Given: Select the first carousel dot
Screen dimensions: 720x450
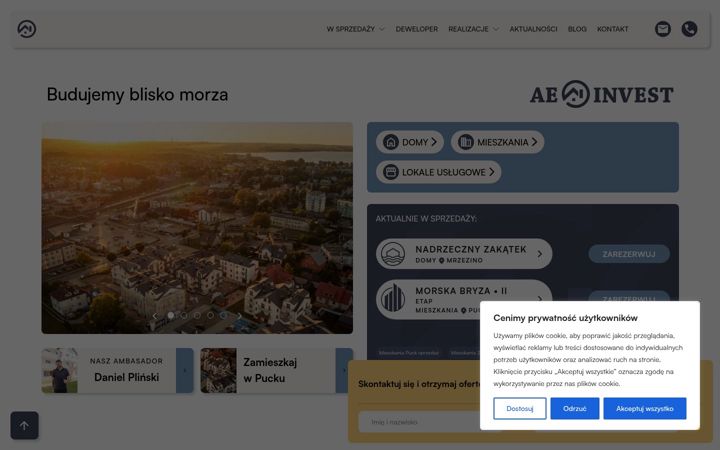Looking at the screenshot, I should coord(171,315).
